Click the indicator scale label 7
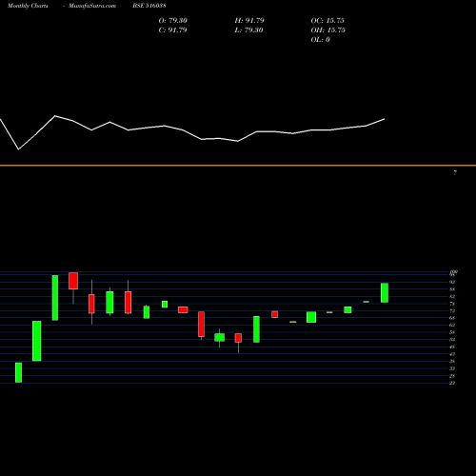 click(455, 172)
